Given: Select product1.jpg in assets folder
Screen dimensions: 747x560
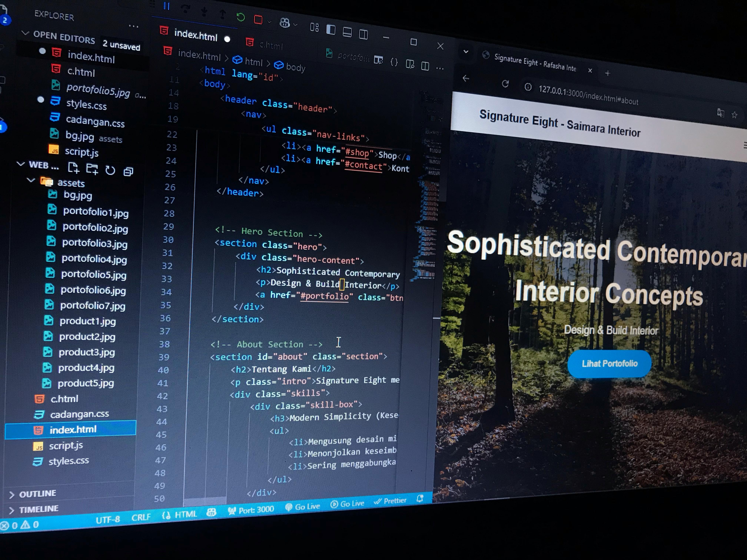Looking at the screenshot, I should [87, 321].
